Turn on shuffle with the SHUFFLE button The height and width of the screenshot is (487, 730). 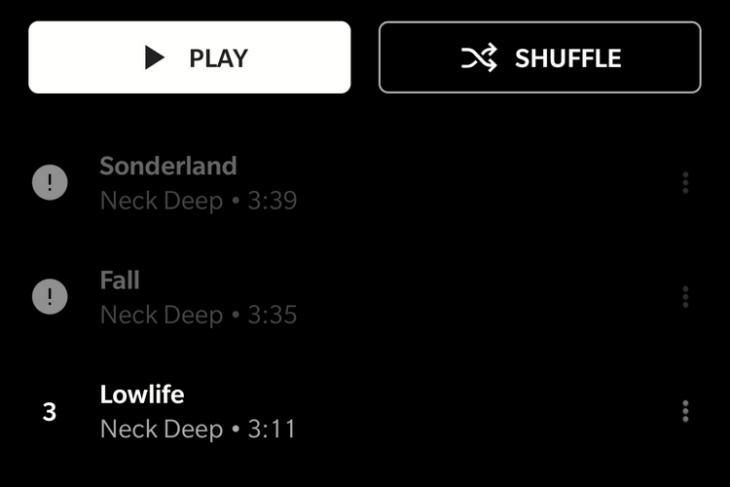540,57
